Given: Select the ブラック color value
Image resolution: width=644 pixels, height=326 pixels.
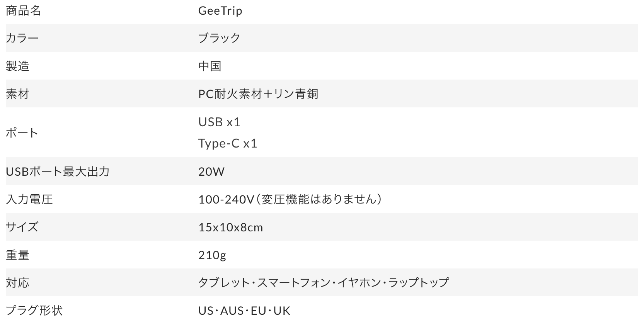Looking at the screenshot, I should pos(219,38).
